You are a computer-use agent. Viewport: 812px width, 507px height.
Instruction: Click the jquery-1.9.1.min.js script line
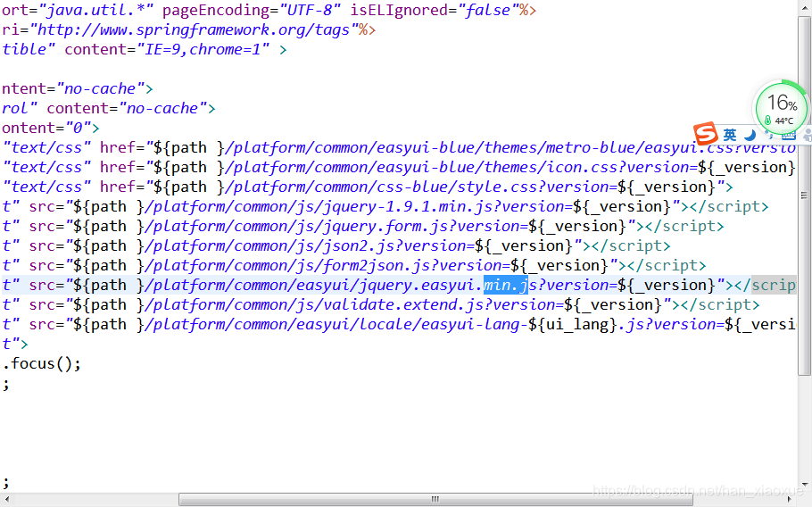pos(385,206)
